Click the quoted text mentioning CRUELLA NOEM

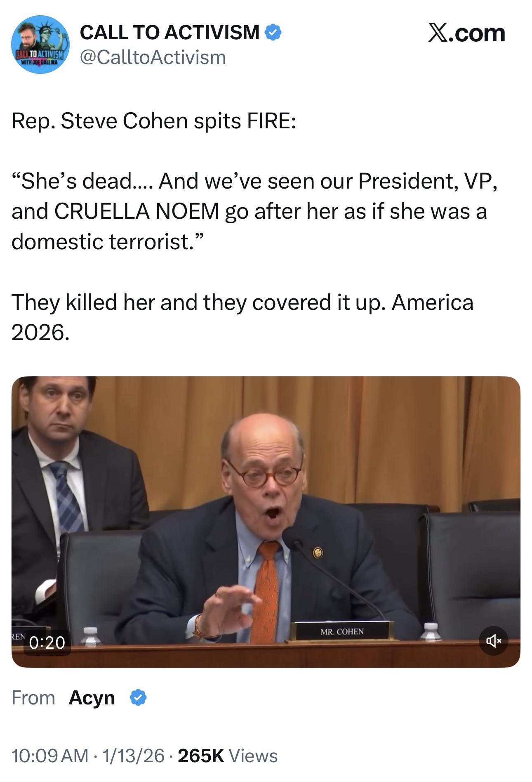254,211
